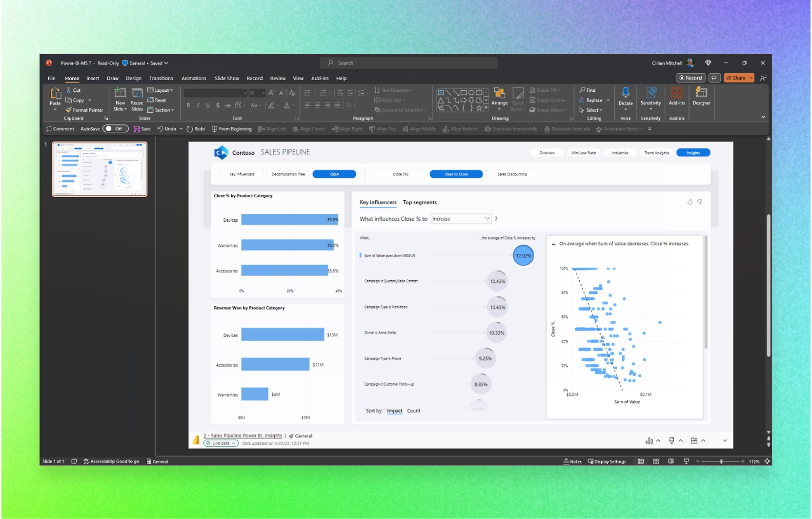
Task: Open the Slide Show ribbon tab
Action: [x=227, y=78]
